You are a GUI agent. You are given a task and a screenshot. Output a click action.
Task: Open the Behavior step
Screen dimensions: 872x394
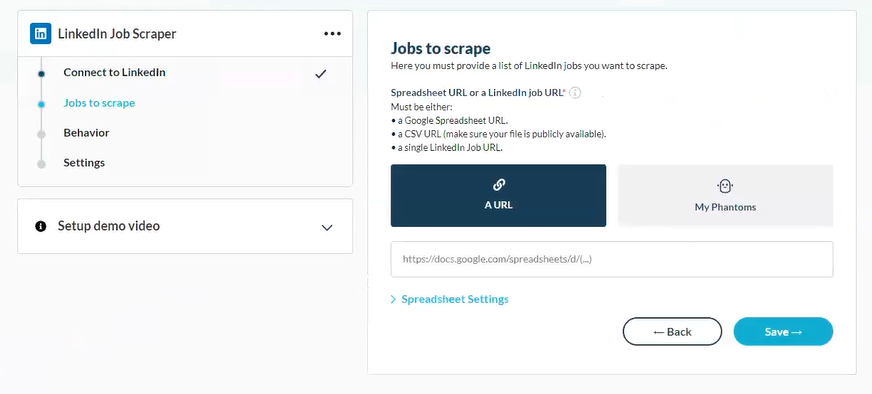[x=86, y=133]
